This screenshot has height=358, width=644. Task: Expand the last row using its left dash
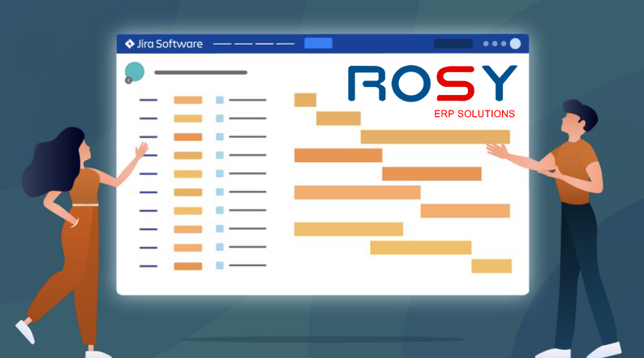click(x=148, y=265)
